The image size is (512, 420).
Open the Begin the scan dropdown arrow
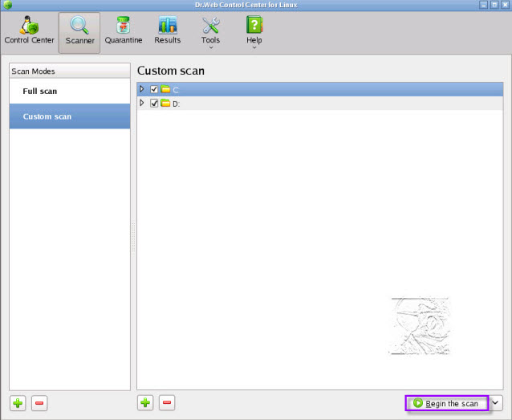495,402
